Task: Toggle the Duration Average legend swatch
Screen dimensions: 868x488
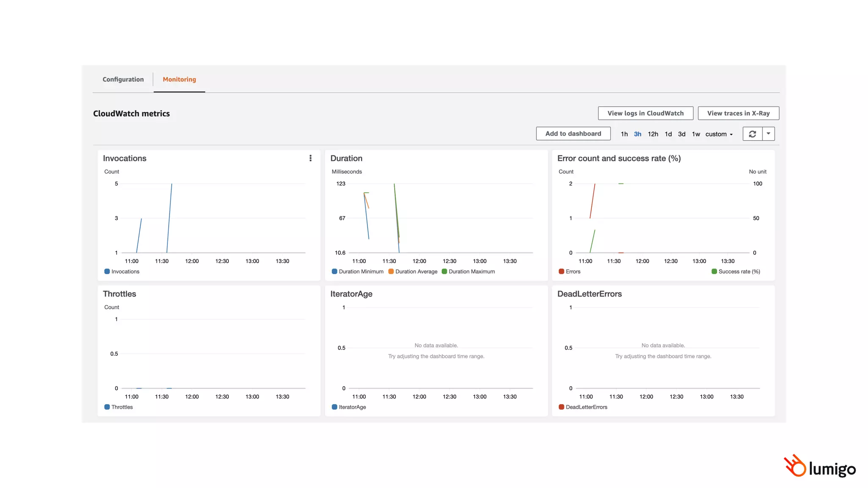Action: (x=391, y=272)
